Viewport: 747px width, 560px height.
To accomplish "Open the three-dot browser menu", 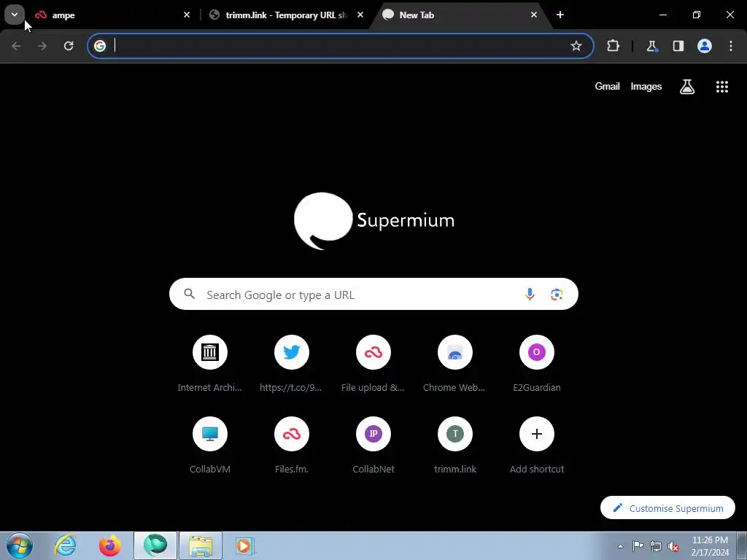I will (x=731, y=46).
